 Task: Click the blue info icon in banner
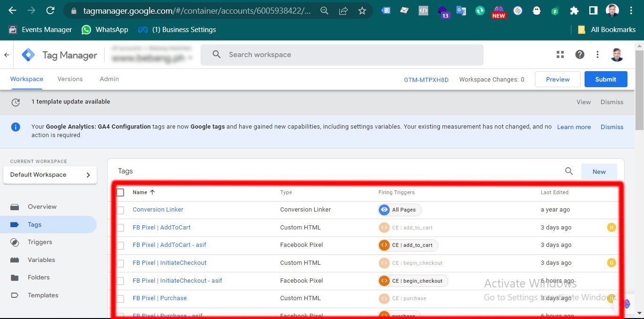[x=16, y=127]
